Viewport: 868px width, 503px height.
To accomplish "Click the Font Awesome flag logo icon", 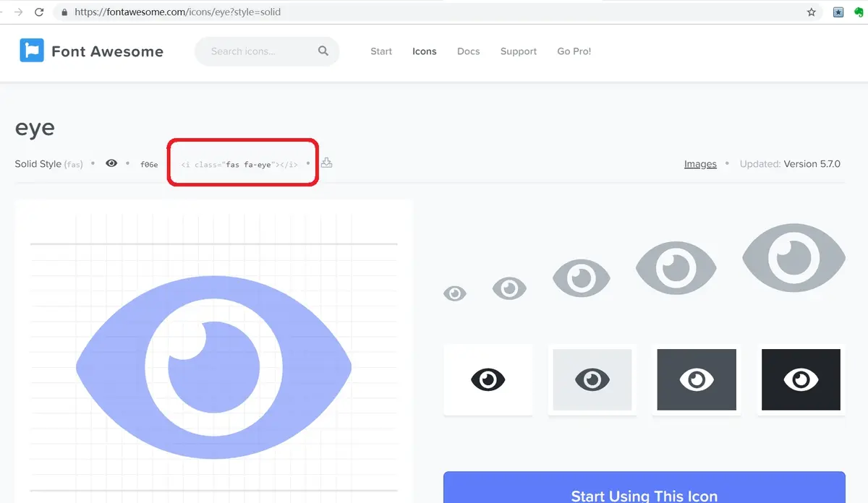I will [32, 51].
